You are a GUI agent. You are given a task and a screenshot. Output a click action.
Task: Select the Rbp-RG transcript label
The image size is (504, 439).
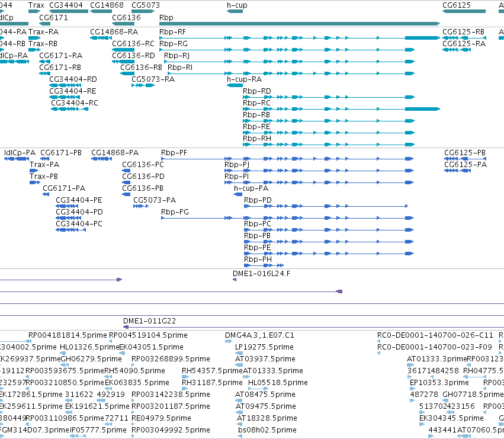coord(174,44)
